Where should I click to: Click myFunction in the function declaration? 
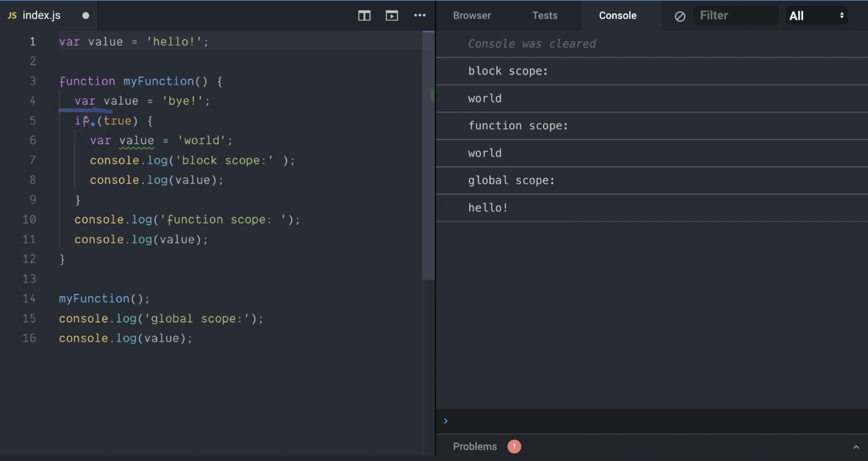click(158, 81)
